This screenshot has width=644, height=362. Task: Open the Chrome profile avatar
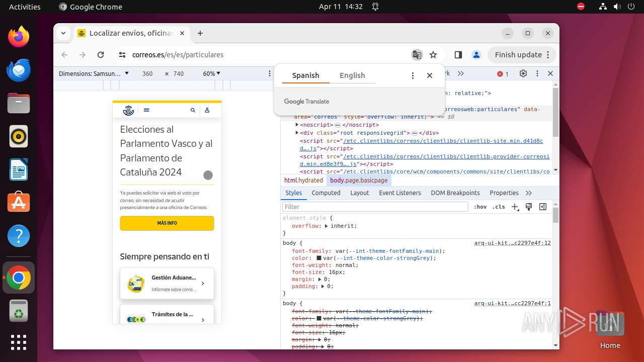tap(476, 55)
